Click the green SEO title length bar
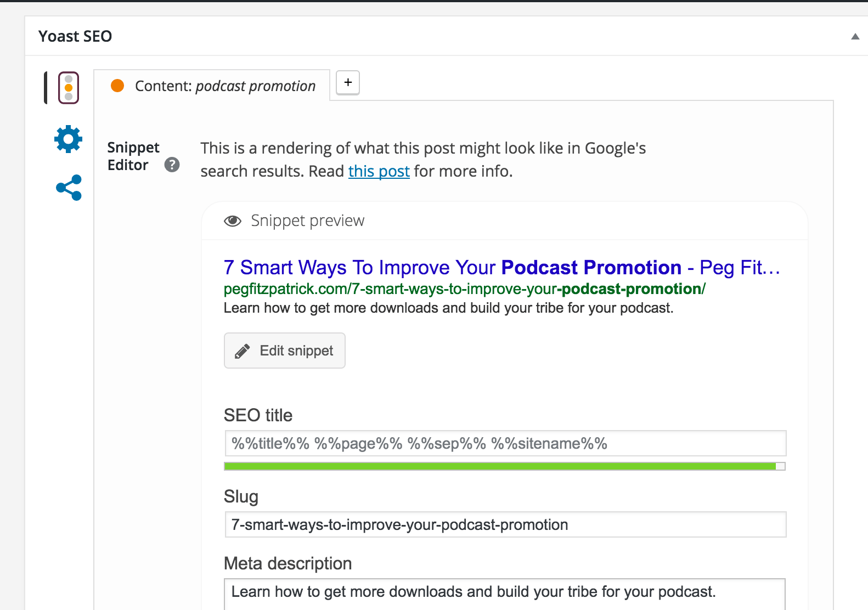Screen dimensions: 868x610 pos(499,466)
